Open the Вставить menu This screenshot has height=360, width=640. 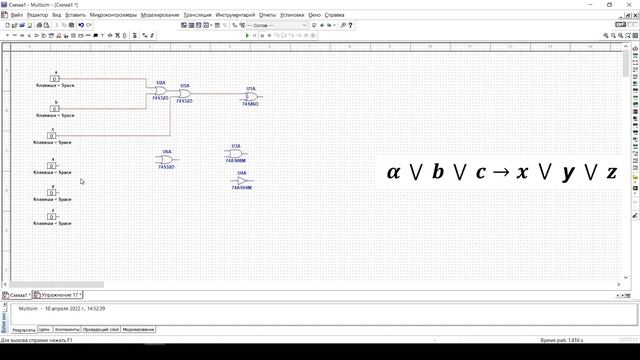coord(76,15)
